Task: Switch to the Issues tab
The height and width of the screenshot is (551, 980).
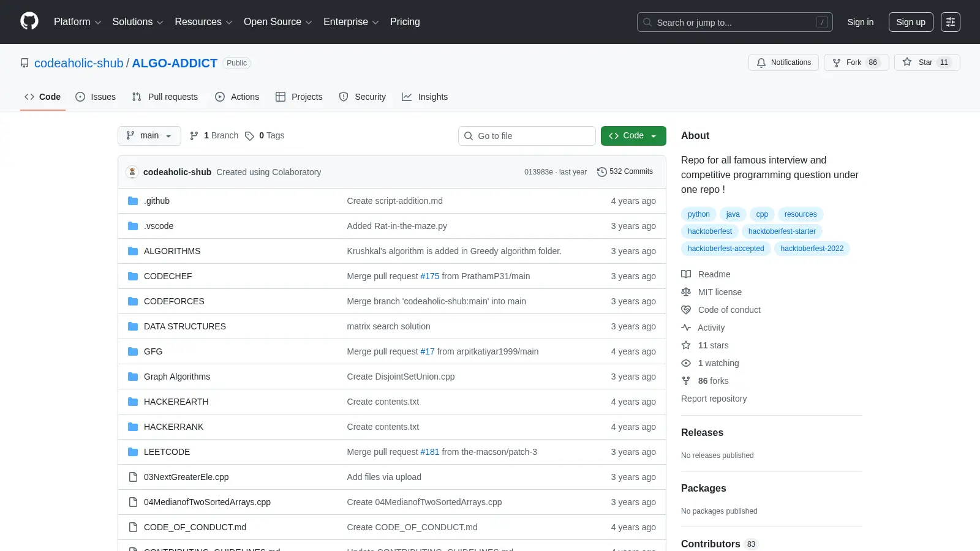Action: point(96,97)
